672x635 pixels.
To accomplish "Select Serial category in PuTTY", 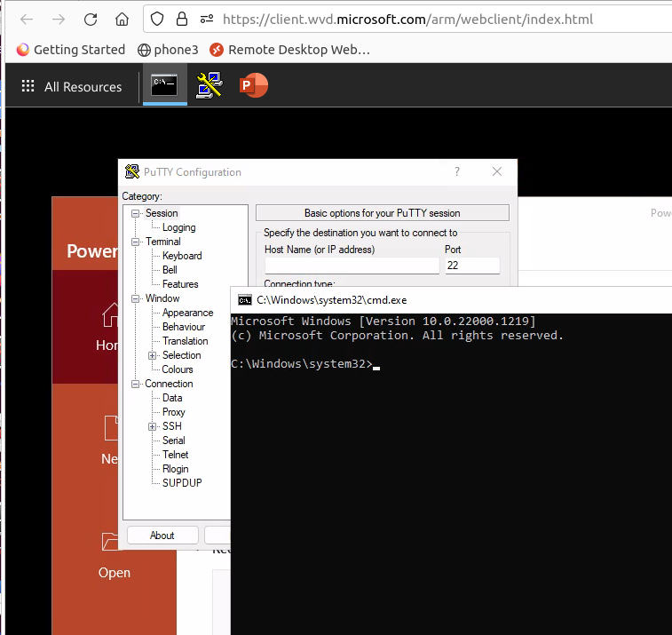I will tap(174, 440).
